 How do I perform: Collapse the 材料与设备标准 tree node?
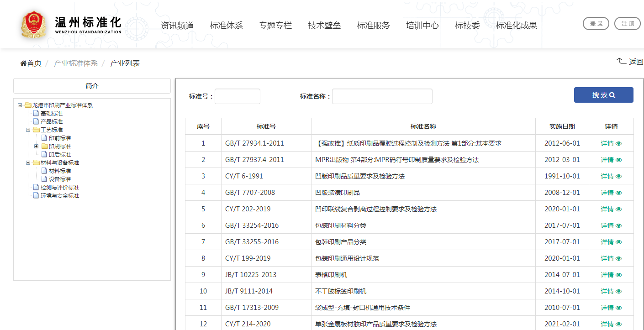tap(28, 163)
